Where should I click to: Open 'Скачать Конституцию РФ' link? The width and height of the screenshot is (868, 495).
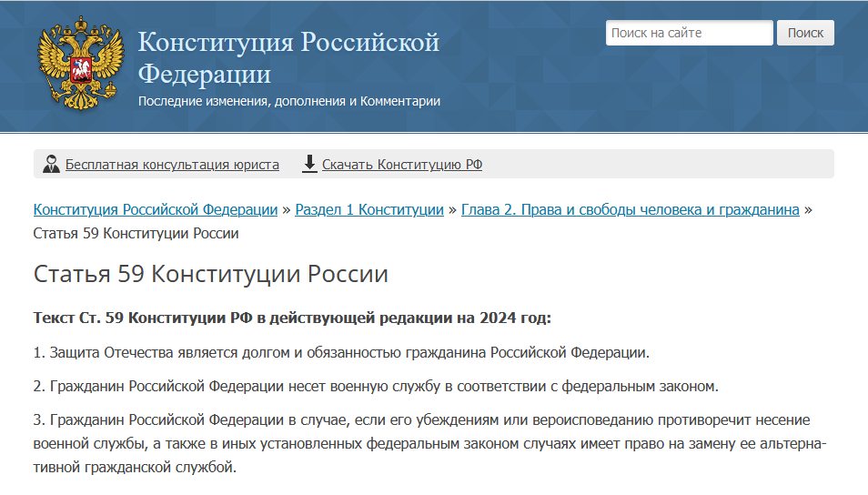tap(402, 165)
